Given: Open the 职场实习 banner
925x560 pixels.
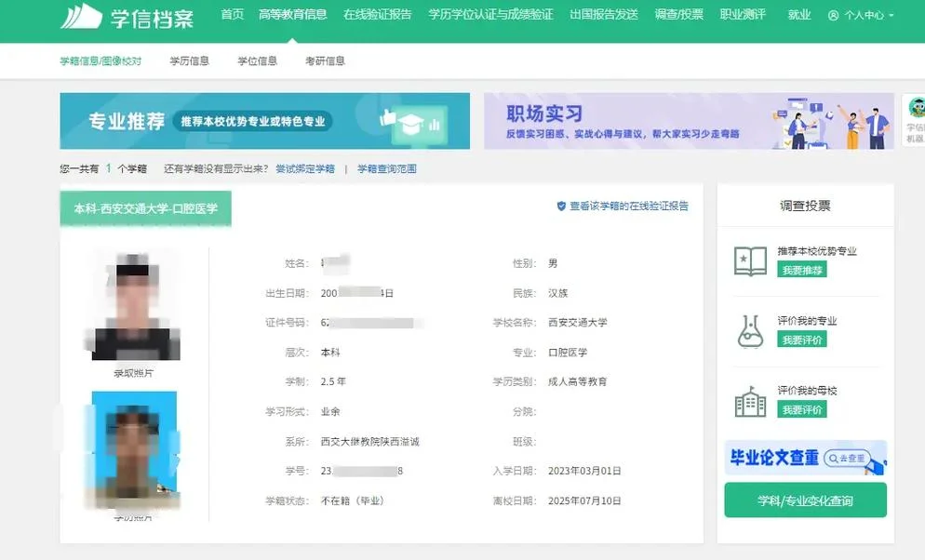Looking at the screenshot, I should tap(689, 121).
